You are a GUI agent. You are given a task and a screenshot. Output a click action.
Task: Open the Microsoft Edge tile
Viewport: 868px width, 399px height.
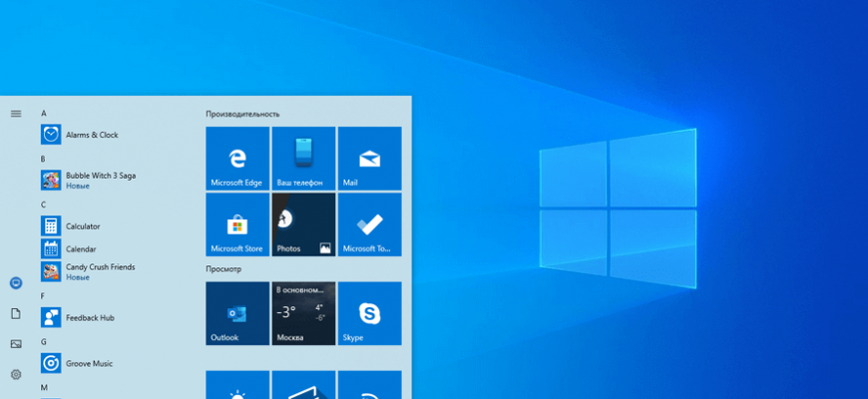[x=236, y=158]
